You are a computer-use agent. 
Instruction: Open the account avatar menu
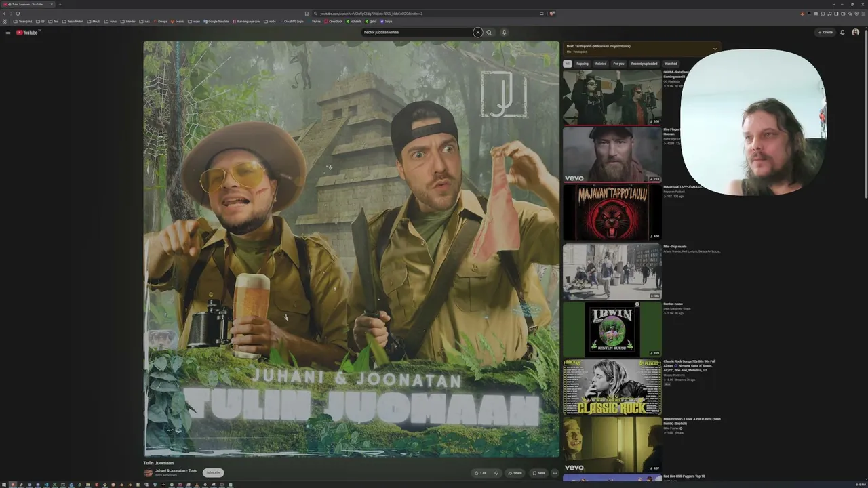(855, 32)
